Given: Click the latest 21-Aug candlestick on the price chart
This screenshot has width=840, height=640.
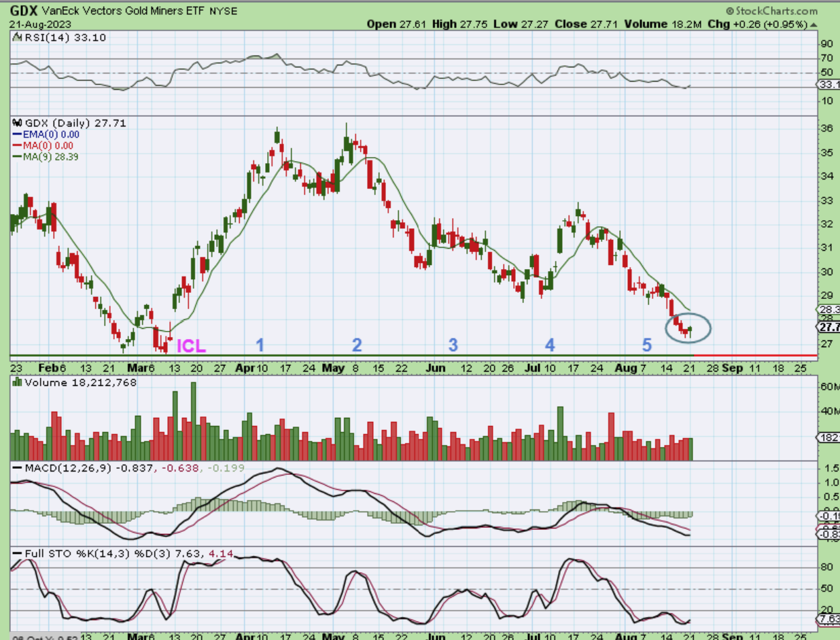Looking at the screenshot, I should point(690,331).
